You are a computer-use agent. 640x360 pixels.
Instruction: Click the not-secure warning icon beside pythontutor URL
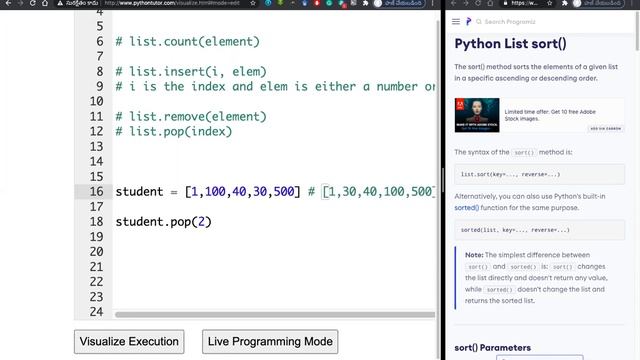[x=60, y=3]
